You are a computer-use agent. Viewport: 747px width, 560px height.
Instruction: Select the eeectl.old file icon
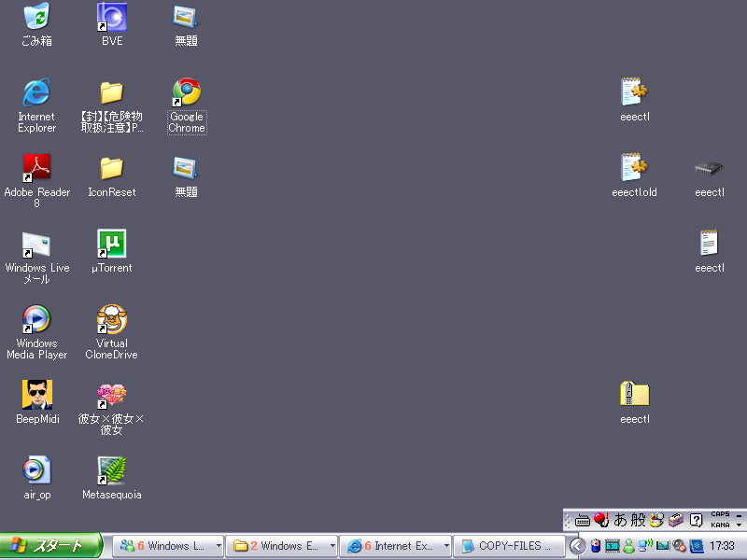(x=634, y=168)
